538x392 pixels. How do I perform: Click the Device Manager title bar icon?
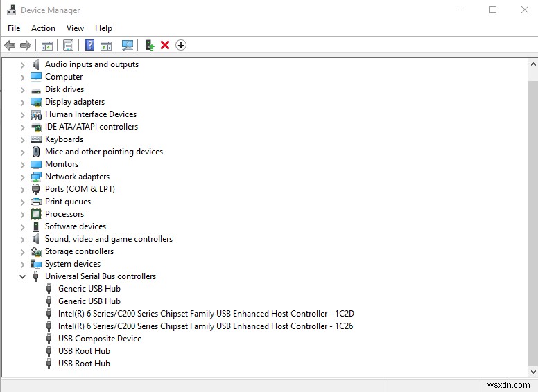[11, 10]
